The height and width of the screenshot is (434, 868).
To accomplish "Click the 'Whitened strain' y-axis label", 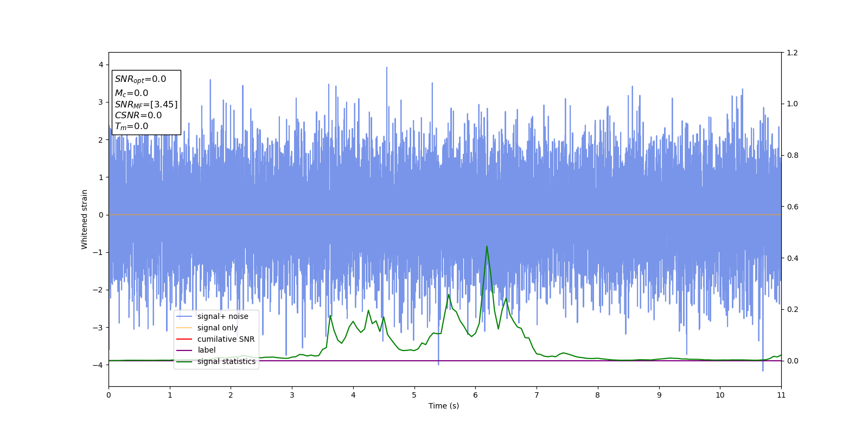I will pyautogui.click(x=85, y=219).
